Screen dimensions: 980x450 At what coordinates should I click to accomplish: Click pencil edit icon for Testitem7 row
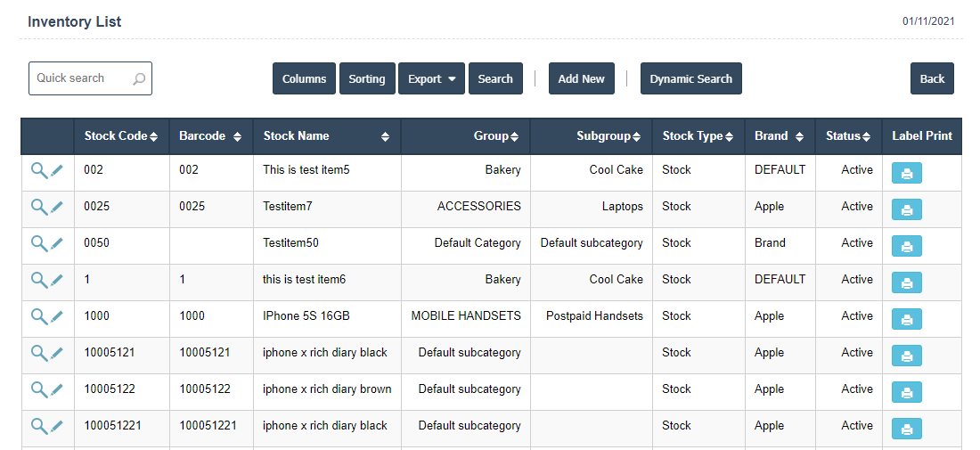point(57,207)
